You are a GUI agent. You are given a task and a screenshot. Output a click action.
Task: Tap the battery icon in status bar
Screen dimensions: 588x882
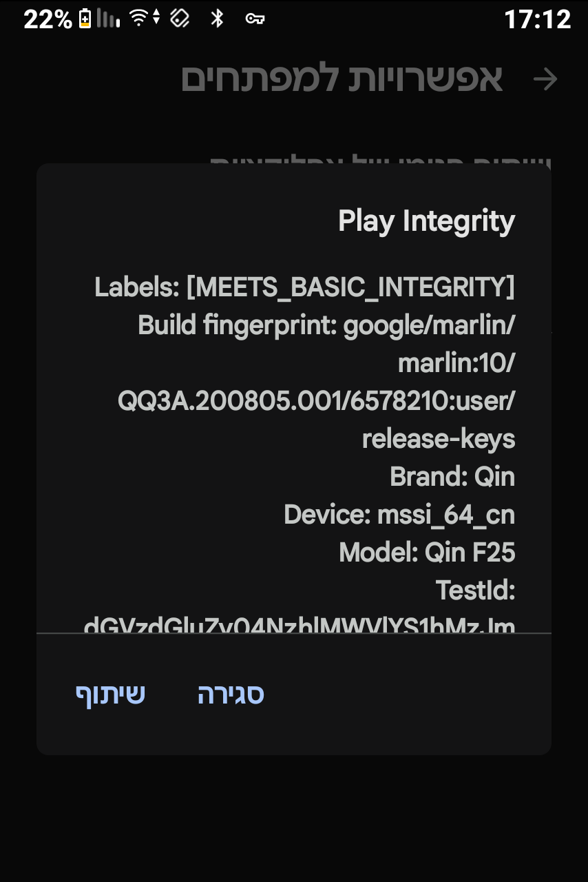tap(85, 19)
